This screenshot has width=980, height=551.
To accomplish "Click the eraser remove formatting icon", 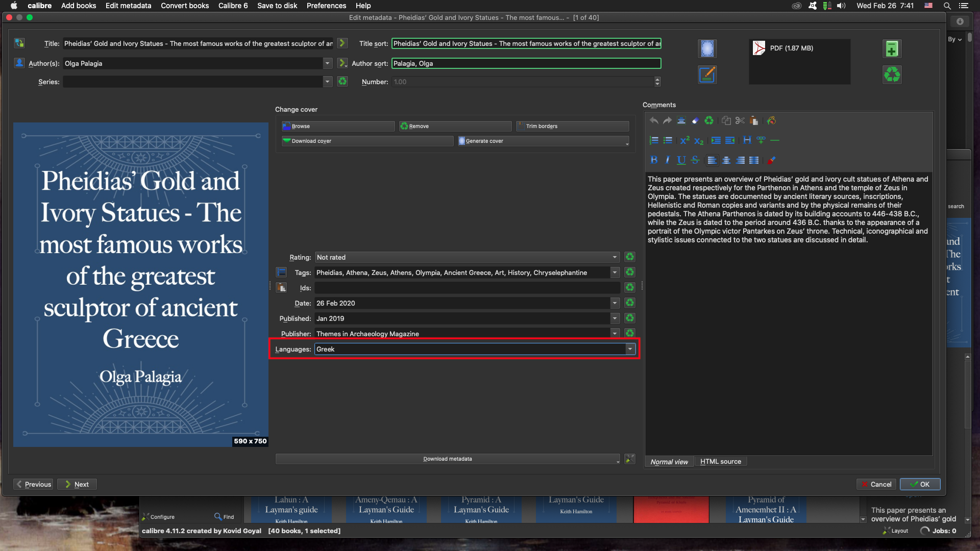I will (695, 121).
